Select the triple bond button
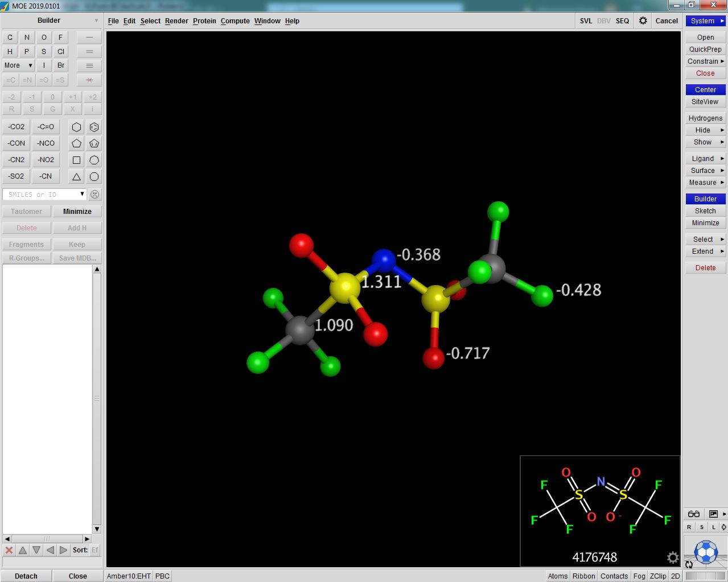 coord(89,65)
